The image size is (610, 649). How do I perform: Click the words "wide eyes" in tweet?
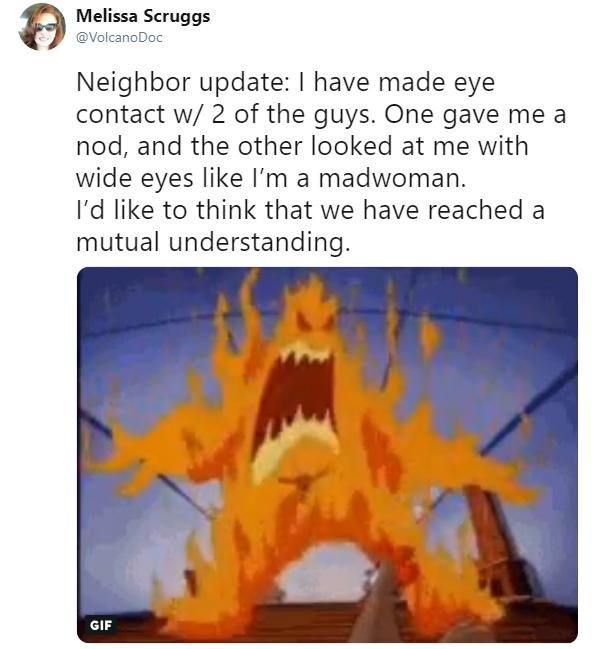click(134, 179)
